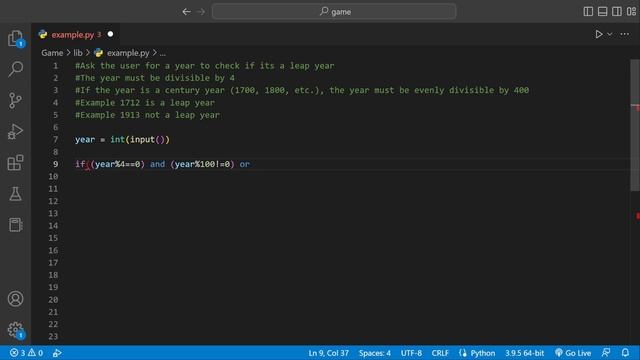640x360 pixels.
Task: Open Manage gear settings
Action: click(x=16, y=330)
